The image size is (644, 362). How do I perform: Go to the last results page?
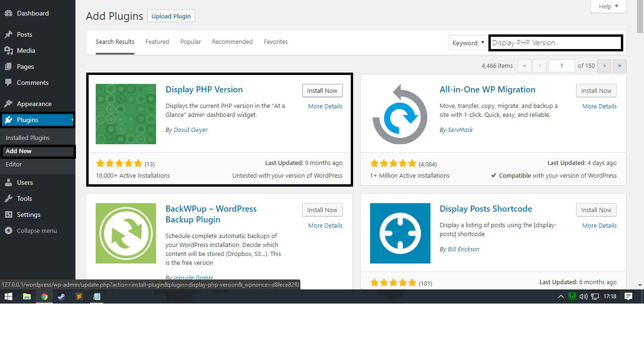click(619, 66)
